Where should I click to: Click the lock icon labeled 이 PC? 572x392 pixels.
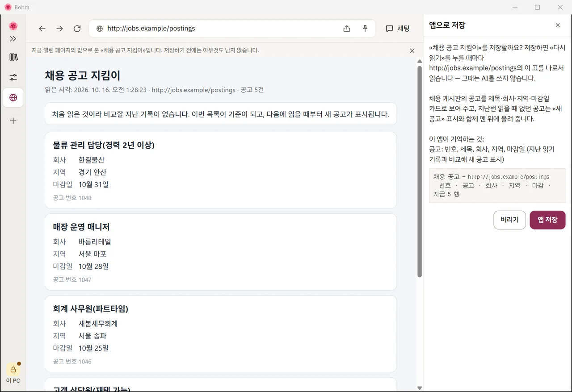click(x=13, y=369)
